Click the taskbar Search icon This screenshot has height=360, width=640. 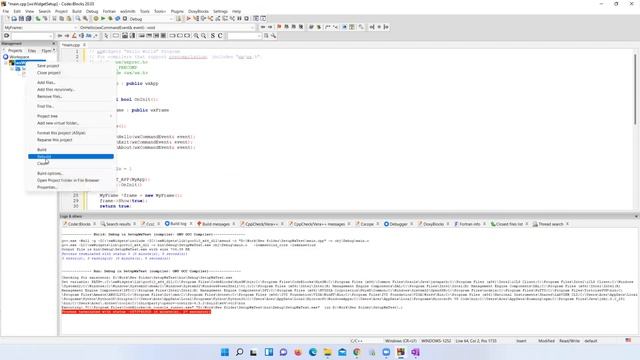point(240,352)
